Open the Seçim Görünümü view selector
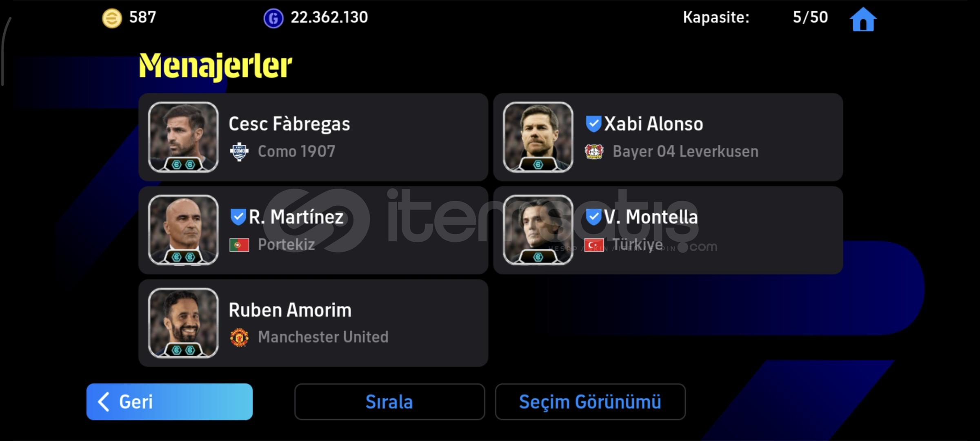 (x=590, y=402)
